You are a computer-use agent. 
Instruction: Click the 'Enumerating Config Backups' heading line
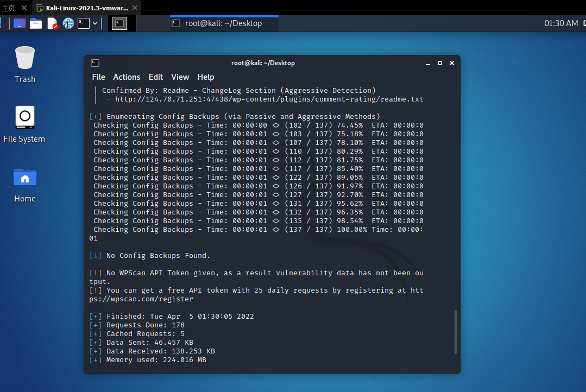(x=235, y=117)
